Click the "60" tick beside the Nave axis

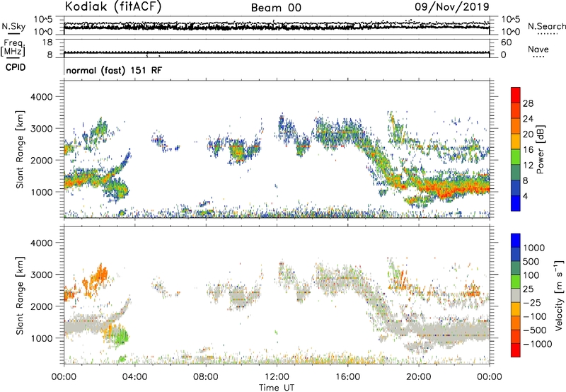[x=506, y=42]
